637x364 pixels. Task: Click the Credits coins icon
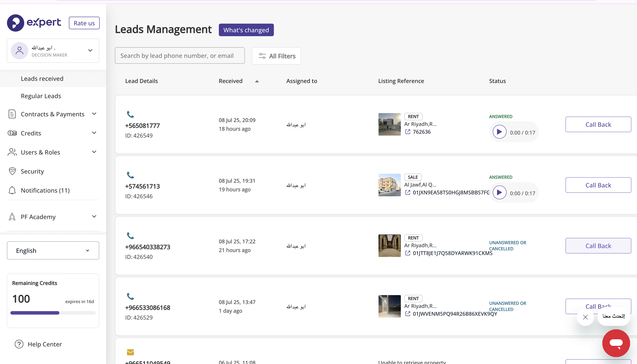pos(12,133)
